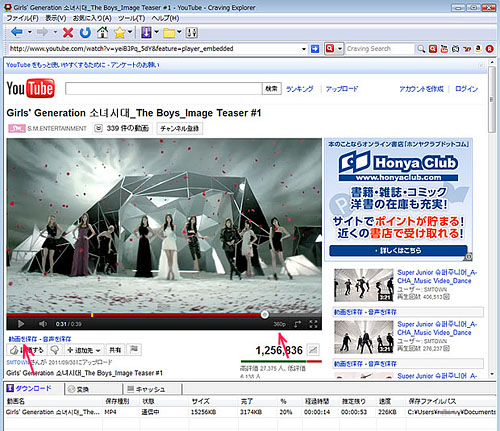Open the options sliders icon in toolbar
The width and height of the screenshot is (500, 431).
pyautogui.click(x=192, y=32)
